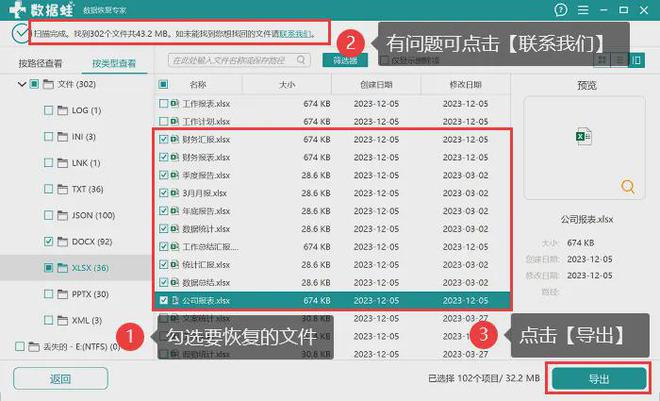The width and height of the screenshot is (660, 401).
Task: Focus the file name search input field
Action: pyautogui.click(x=239, y=60)
